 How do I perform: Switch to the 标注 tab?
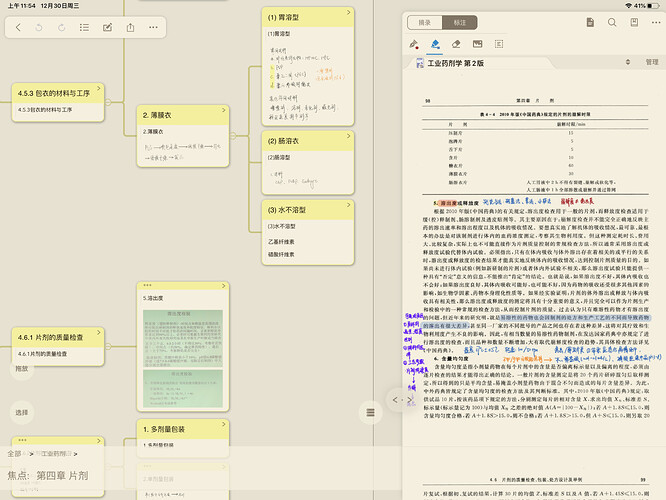coord(460,23)
